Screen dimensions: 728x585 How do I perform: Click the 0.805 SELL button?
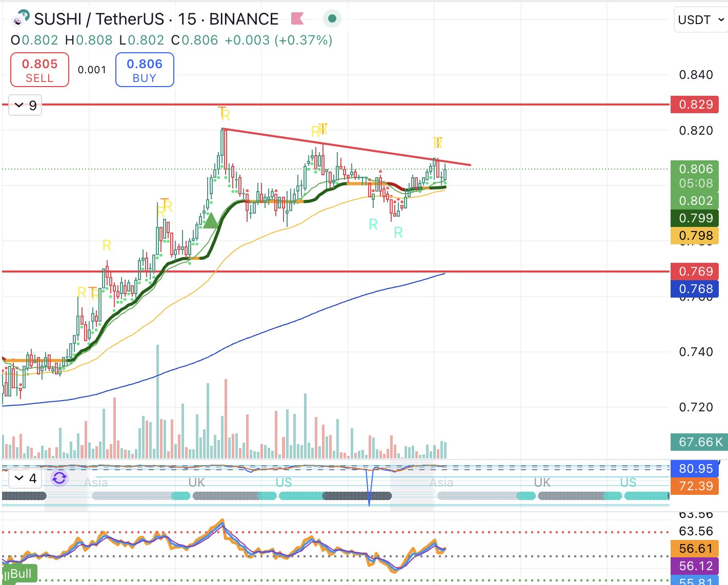[x=39, y=70]
